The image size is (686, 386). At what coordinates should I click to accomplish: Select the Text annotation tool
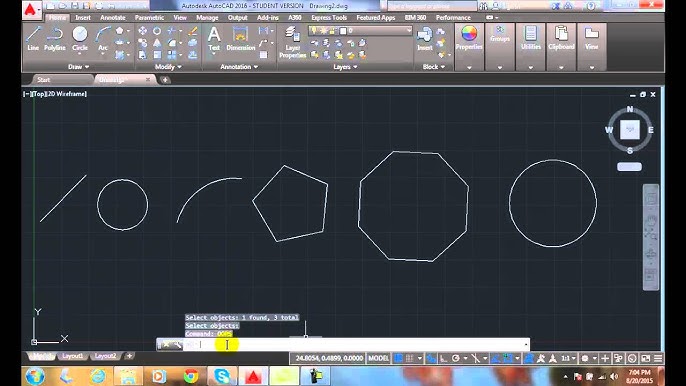click(214, 39)
